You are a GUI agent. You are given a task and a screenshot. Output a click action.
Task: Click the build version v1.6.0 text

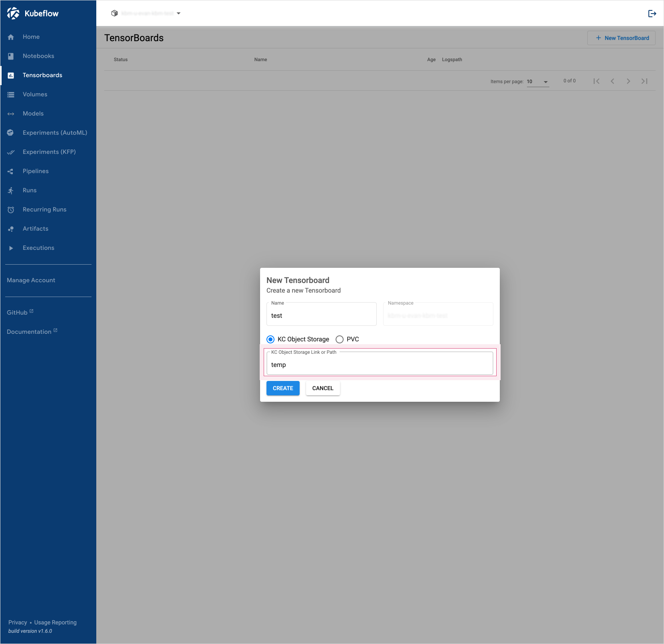point(30,631)
